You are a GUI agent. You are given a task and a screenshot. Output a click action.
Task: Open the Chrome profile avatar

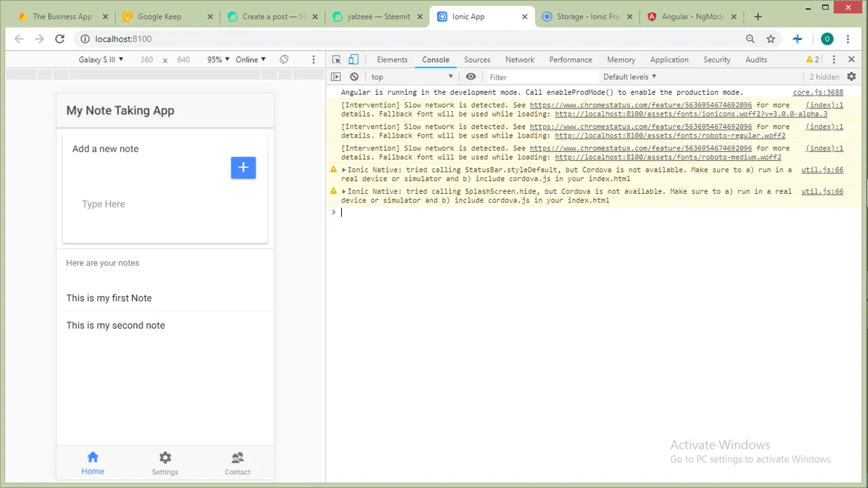(x=827, y=39)
